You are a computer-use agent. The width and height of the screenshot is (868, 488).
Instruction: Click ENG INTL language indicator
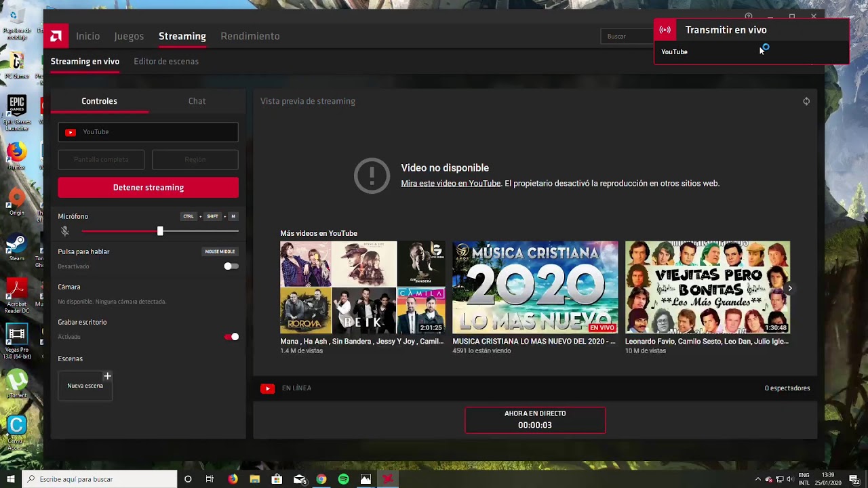point(804,479)
